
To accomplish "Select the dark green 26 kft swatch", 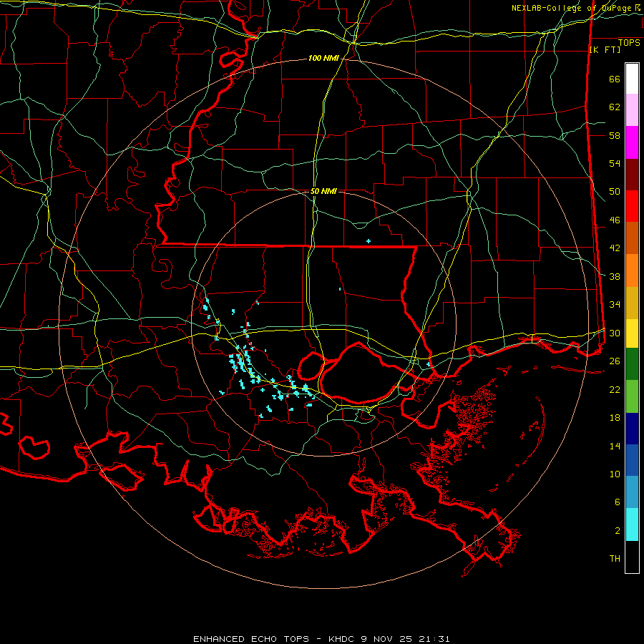I will tap(632, 364).
